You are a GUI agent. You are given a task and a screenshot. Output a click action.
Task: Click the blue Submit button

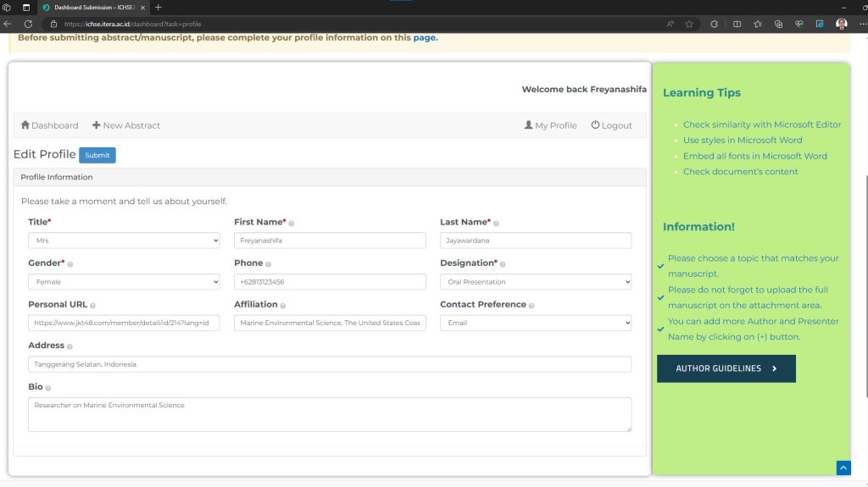click(x=97, y=155)
